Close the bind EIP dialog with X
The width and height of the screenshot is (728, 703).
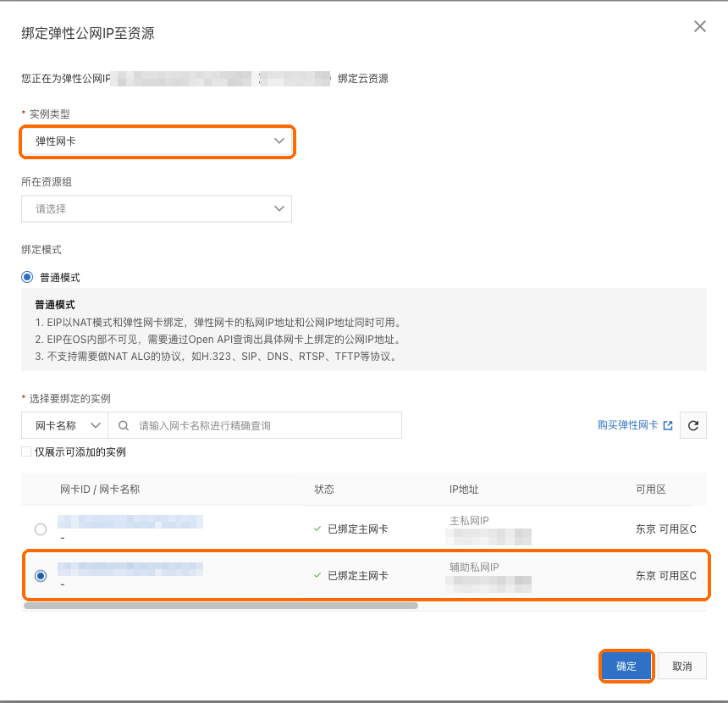[x=700, y=26]
